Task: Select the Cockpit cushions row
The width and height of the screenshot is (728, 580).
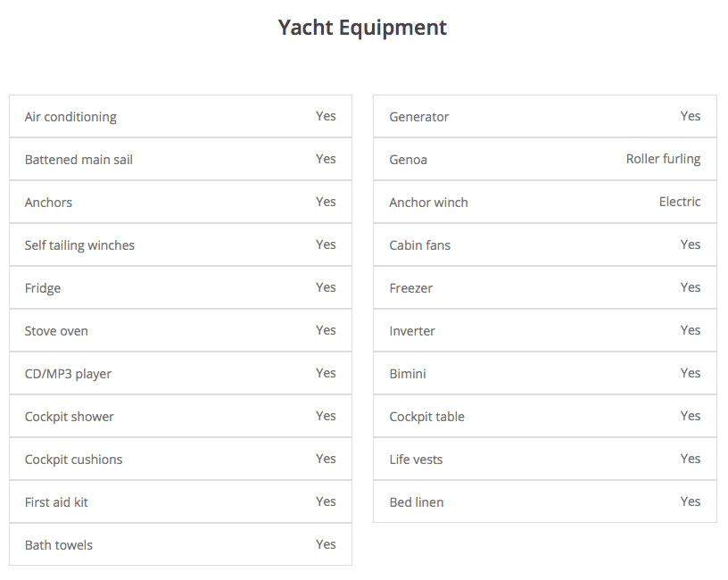Action: [x=180, y=459]
